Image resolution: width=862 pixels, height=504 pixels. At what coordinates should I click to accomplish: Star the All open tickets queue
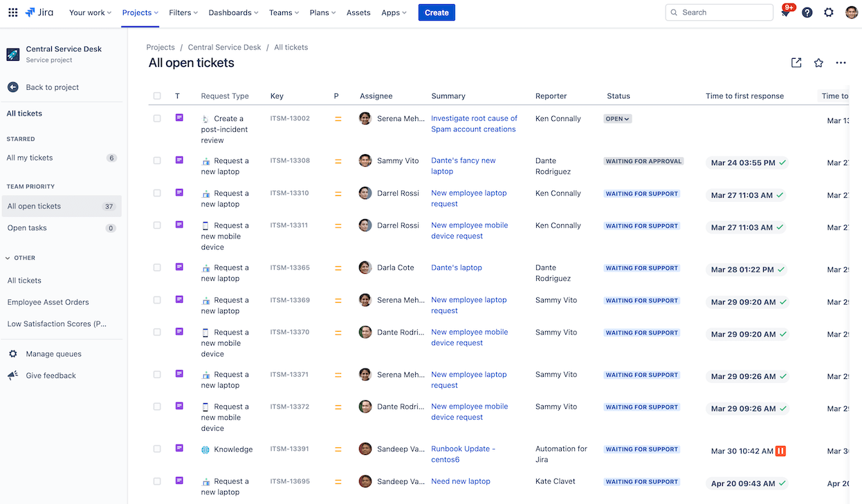[x=818, y=62]
